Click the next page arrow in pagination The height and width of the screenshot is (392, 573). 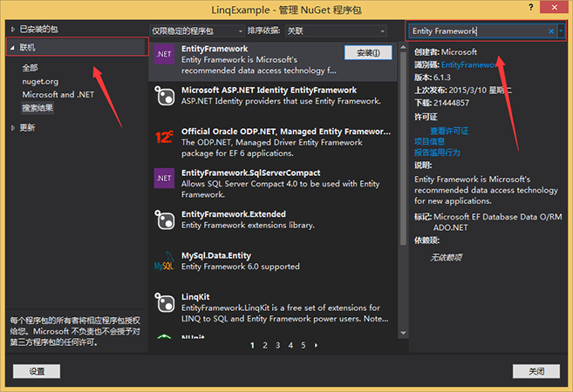point(316,345)
